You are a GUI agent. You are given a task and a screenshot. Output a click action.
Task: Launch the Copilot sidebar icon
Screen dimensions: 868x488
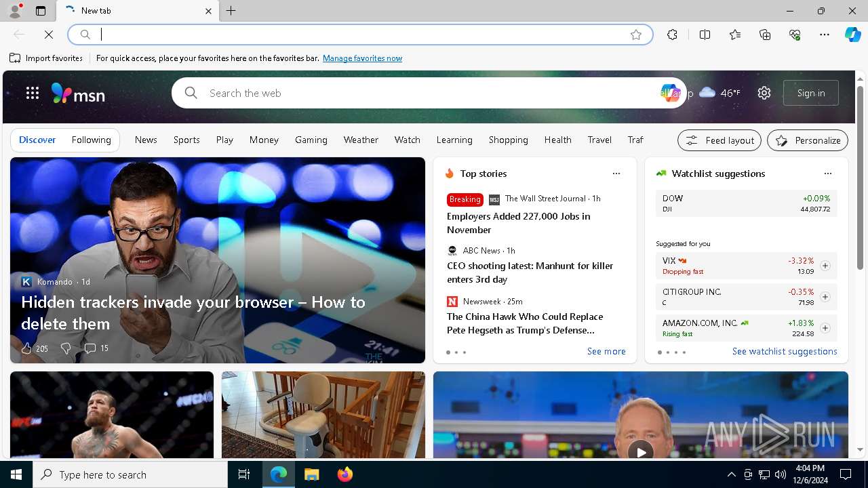pos(852,35)
